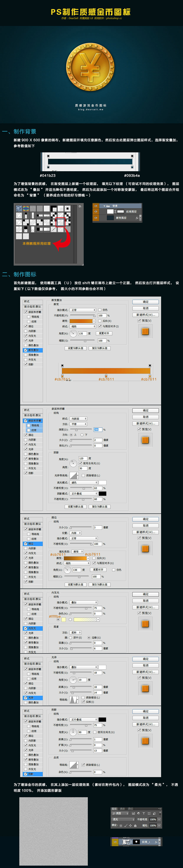The image size is (183, 868).
Task: Click the lock transparent pixels icon
Action: click(121, 826)
